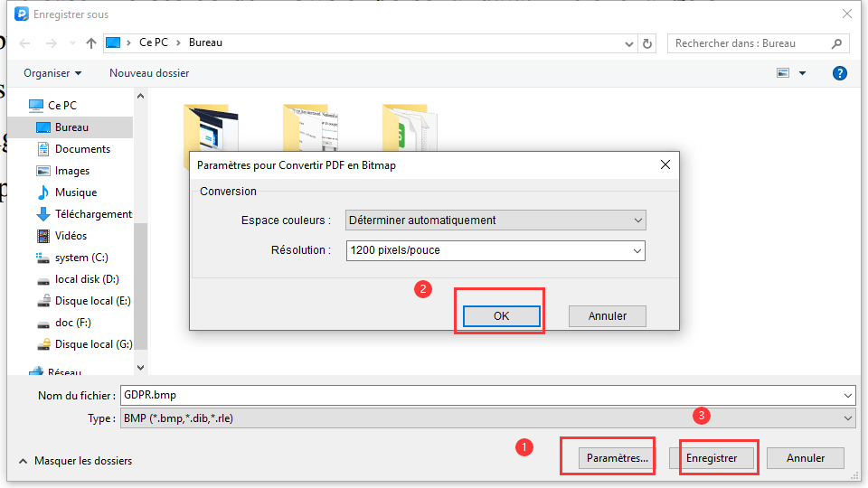The image size is (868, 488).
Task: Open Documents in the navigation pane
Action: pyautogui.click(x=82, y=149)
